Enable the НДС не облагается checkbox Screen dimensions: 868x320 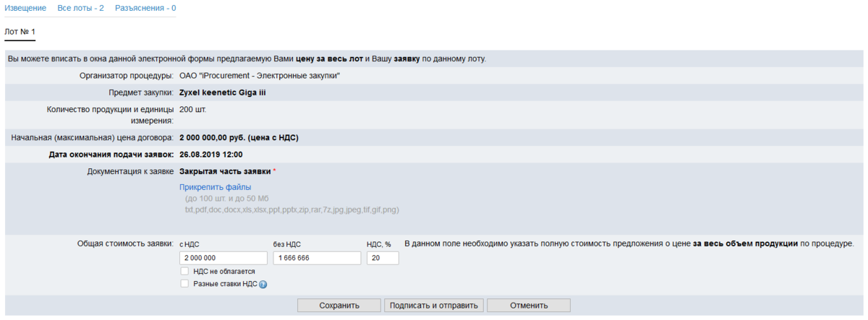(x=185, y=272)
